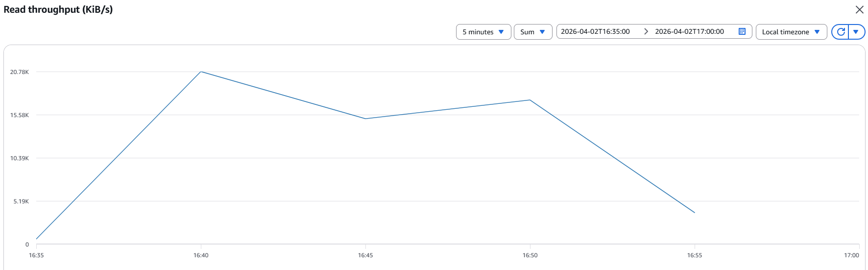Click the 10.39K y-axis label
Viewport: 868px width, 270px height.
pyautogui.click(x=20, y=158)
